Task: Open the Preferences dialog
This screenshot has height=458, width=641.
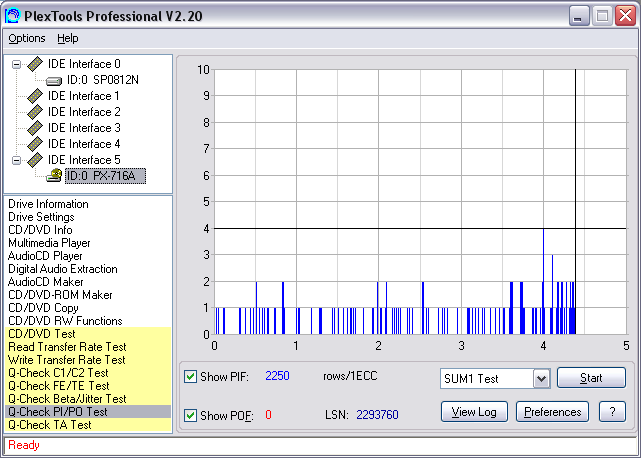Action: click(552, 412)
